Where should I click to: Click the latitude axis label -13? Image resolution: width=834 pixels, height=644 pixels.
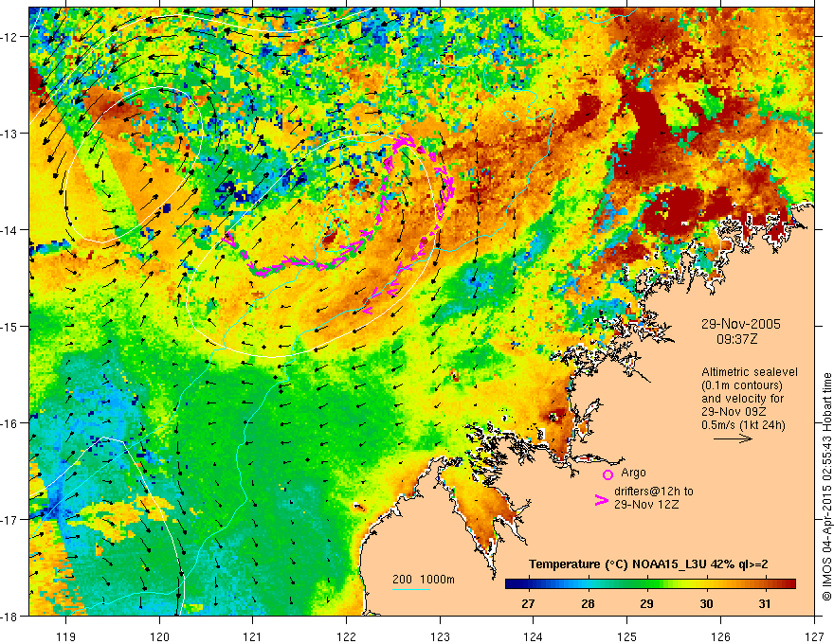click(x=9, y=134)
